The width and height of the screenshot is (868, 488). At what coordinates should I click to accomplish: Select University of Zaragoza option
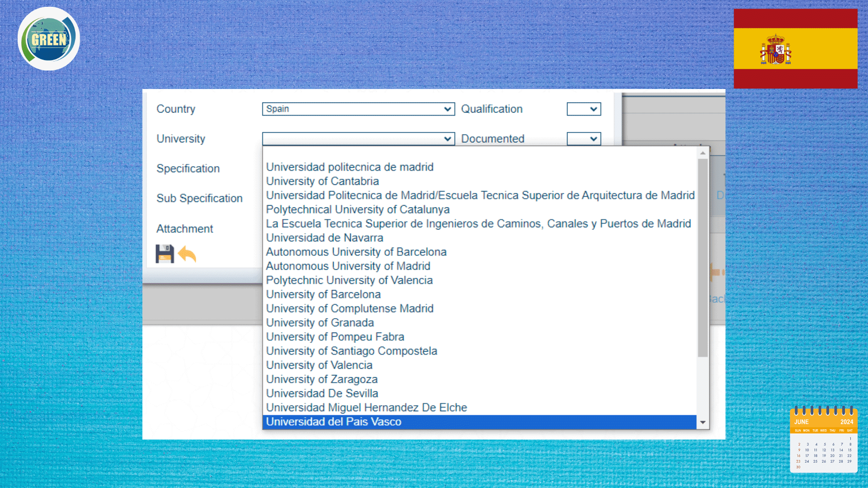click(322, 379)
